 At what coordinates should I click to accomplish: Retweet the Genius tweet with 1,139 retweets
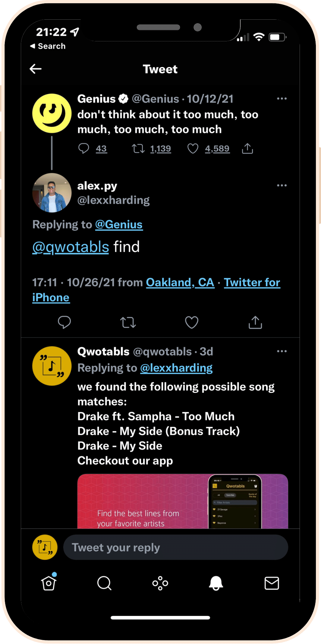pos(138,148)
